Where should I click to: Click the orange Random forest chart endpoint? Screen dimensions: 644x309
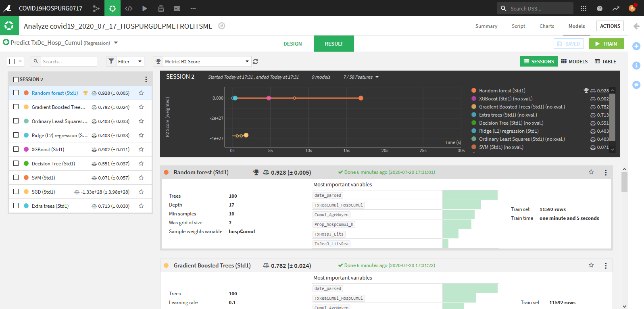point(361,98)
